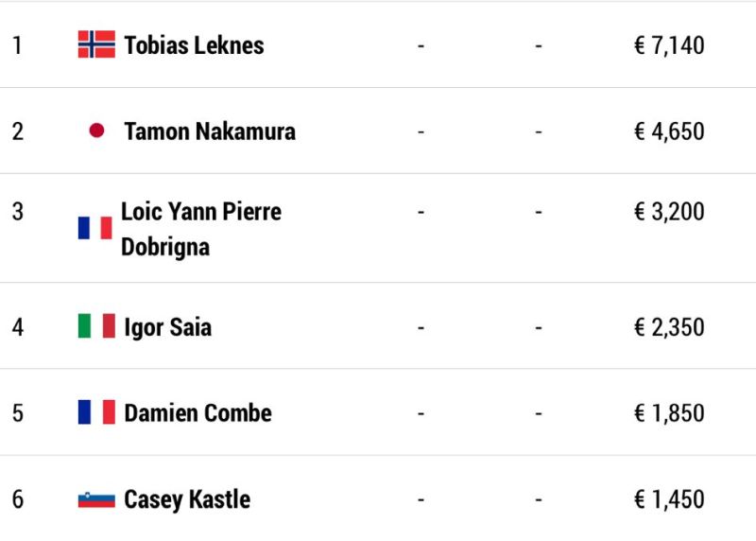
Task: Click the Japan flag icon beside Tamon Nakamura
Action: coord(96,131)
